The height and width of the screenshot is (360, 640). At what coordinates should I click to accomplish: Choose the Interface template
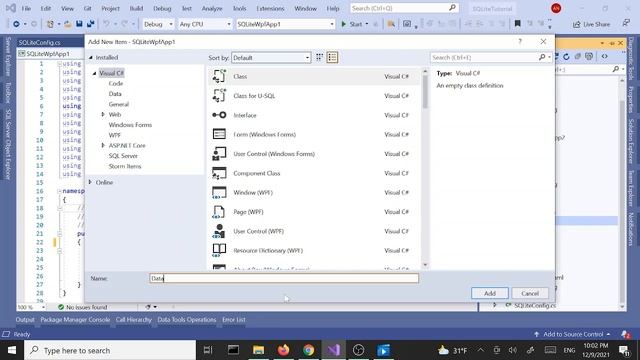[x=313, y=115]
